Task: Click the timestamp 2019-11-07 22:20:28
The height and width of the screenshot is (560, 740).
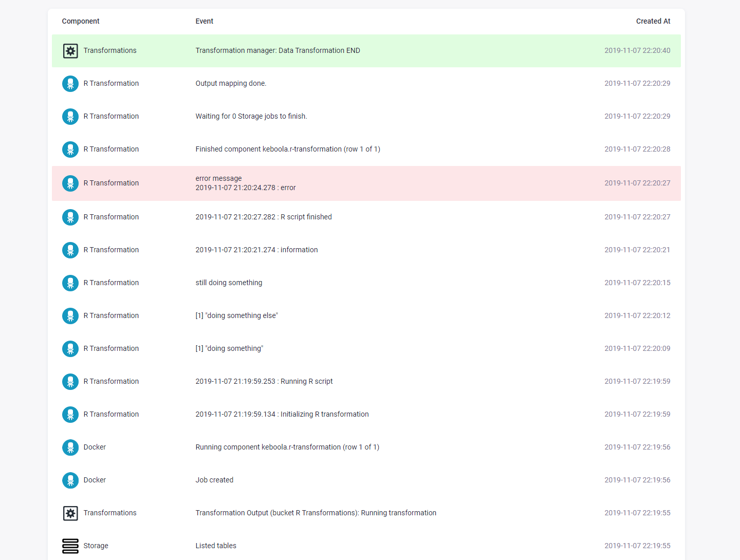Action: click(x=637, y=149)
